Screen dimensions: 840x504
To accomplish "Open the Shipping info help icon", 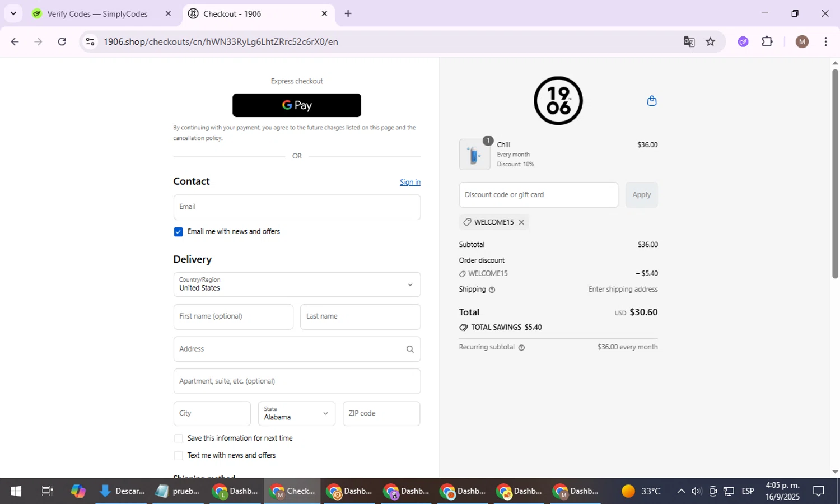I will coord(492,290).
